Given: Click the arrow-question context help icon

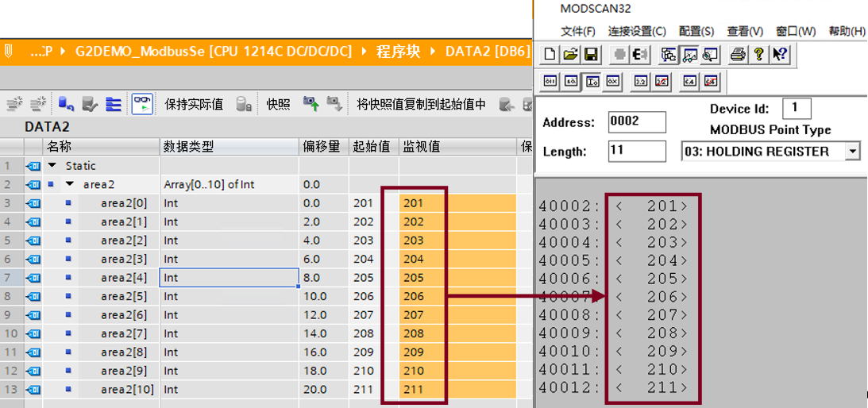Looking at the screenshot, I should pyautogui.click(x=779, y=54).
